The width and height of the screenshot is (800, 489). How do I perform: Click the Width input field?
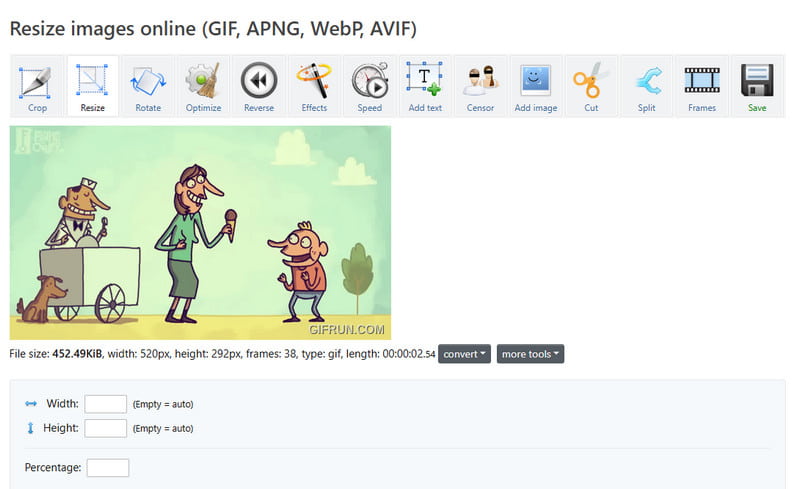[x=105, y=404]
